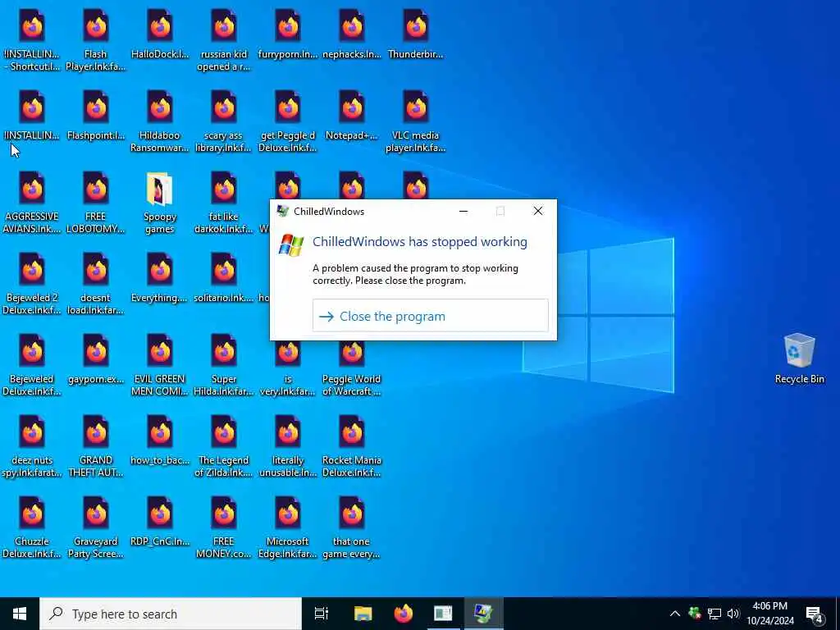The image size is (840, 630).
Task: Select the GRAND THEFT AUTO icon
Action: pos(95,447)
